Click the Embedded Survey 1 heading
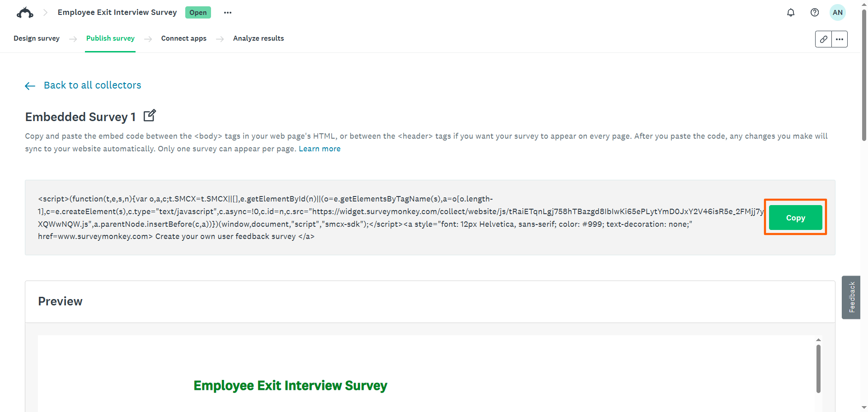Viewport: 868px width, 412px height. tap(80, 117)
